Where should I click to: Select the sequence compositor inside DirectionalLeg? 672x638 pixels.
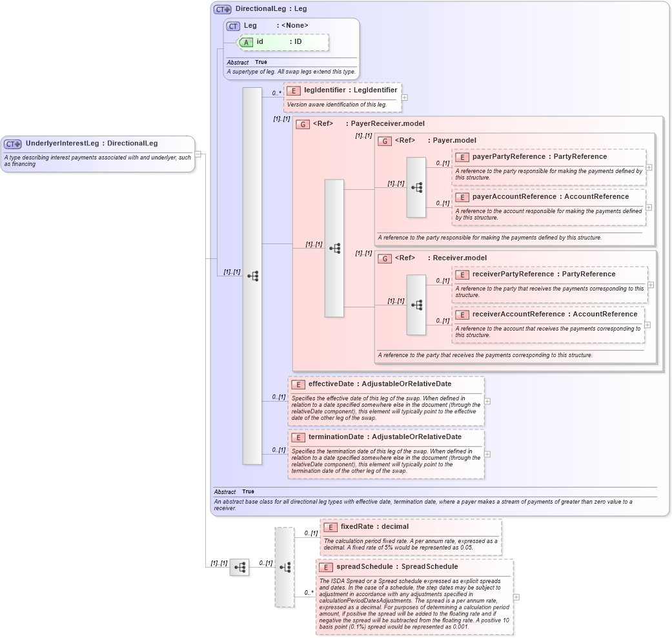tap(254, 276)
